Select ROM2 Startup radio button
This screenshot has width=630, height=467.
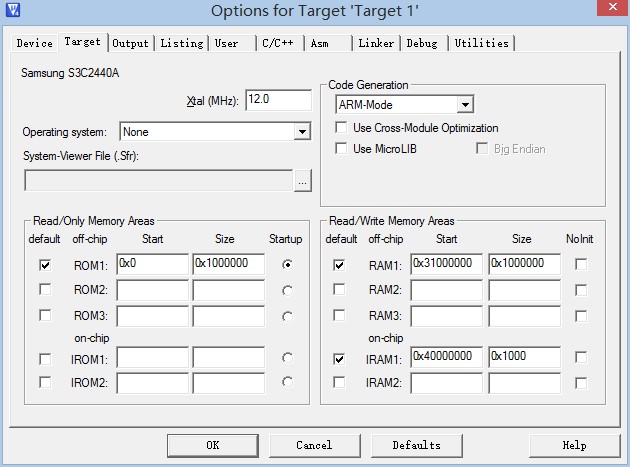[x=287, y=290]
